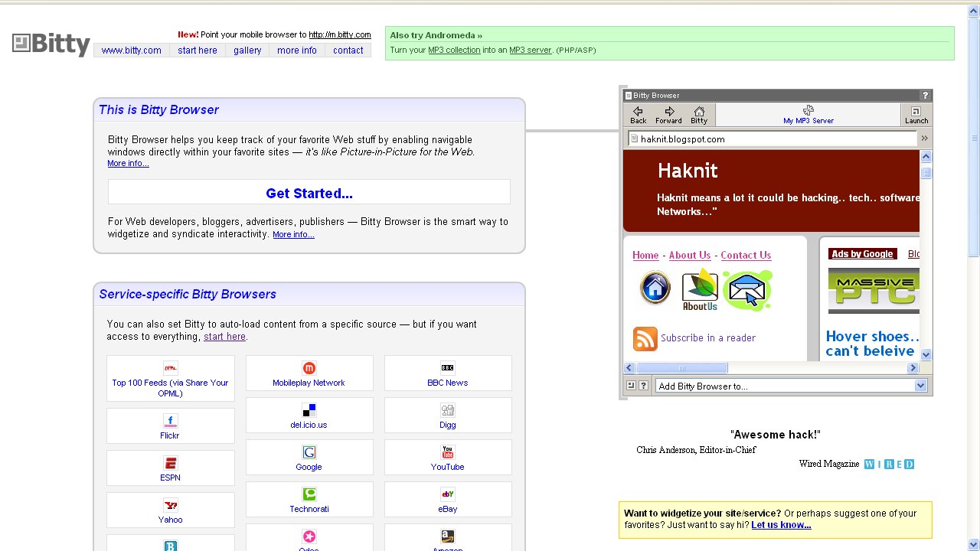Click the 'Haknit' blog title
Image resolution: width=980 pixels, height=551 pixels.
[x=688, y=171]
